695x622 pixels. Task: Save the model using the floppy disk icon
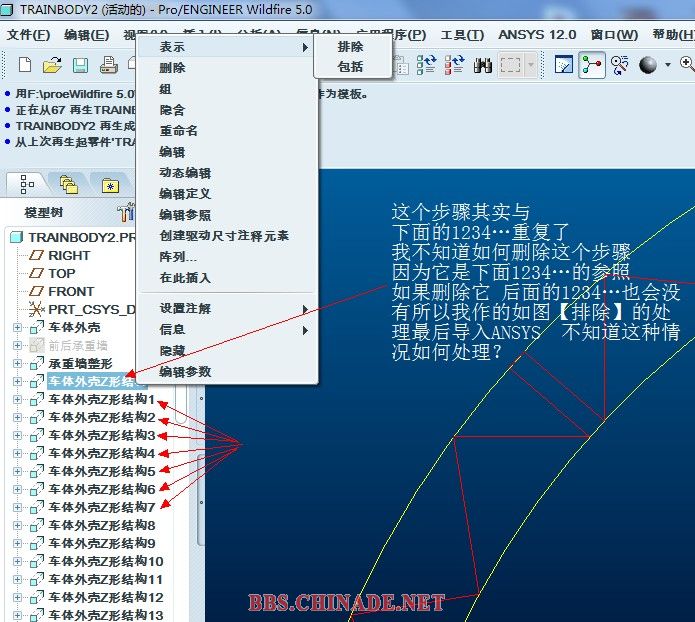[80, 65]
